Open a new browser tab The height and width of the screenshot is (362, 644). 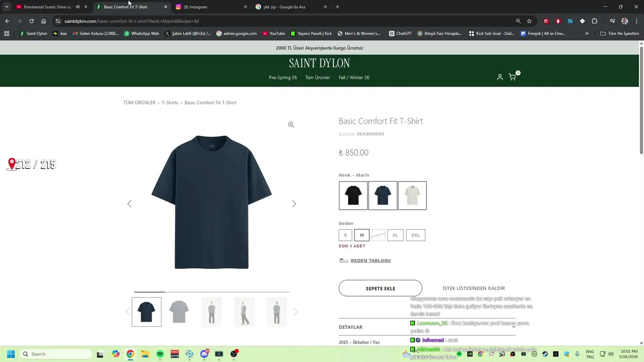pos(337,7)
